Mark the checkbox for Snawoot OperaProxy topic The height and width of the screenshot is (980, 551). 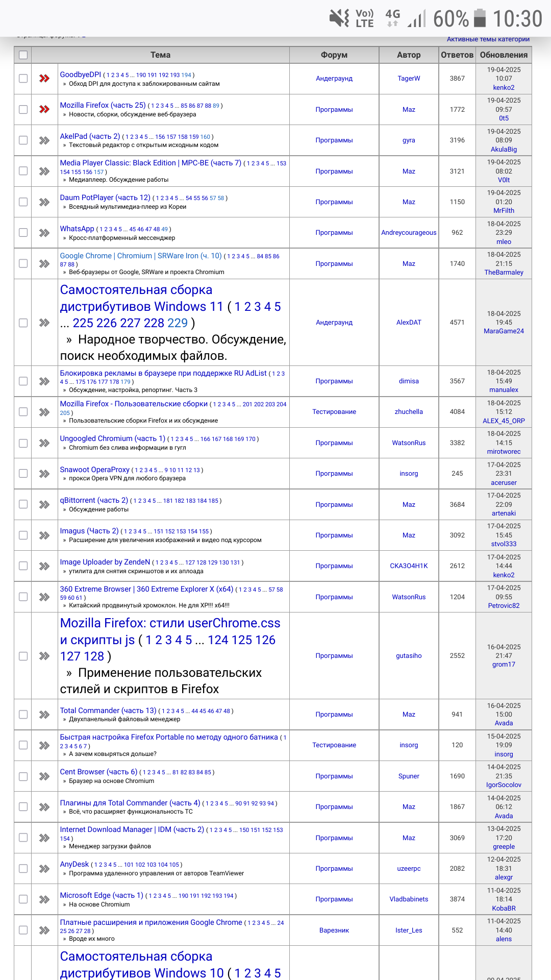23,474
